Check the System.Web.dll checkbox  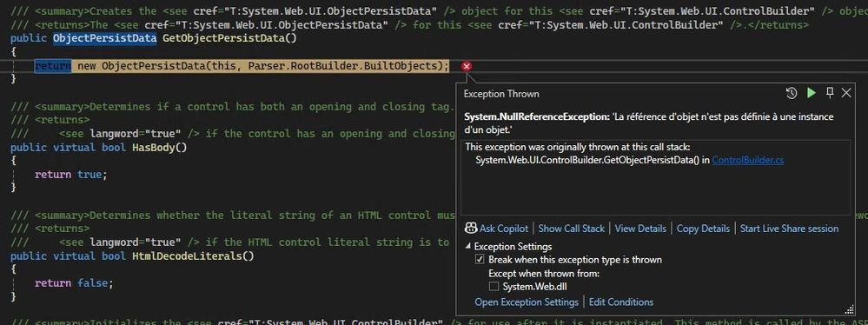tap(494, 286)
